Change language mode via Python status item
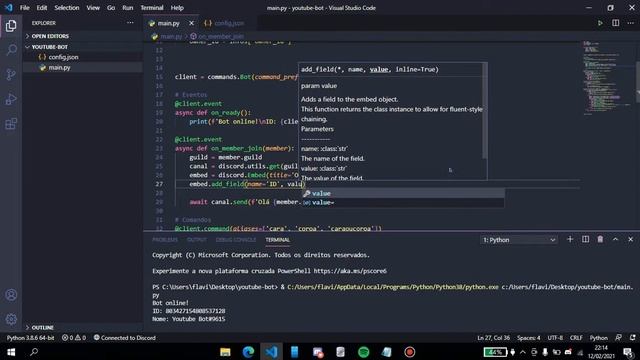Image resolution: width=640 pixels, height=360 pixels. click(x=598, y=338)
